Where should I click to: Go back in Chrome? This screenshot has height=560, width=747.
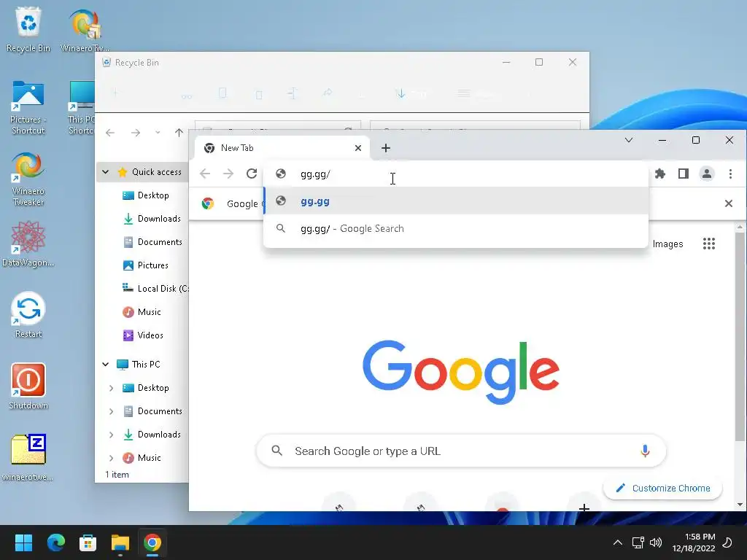tap(205, 174)
